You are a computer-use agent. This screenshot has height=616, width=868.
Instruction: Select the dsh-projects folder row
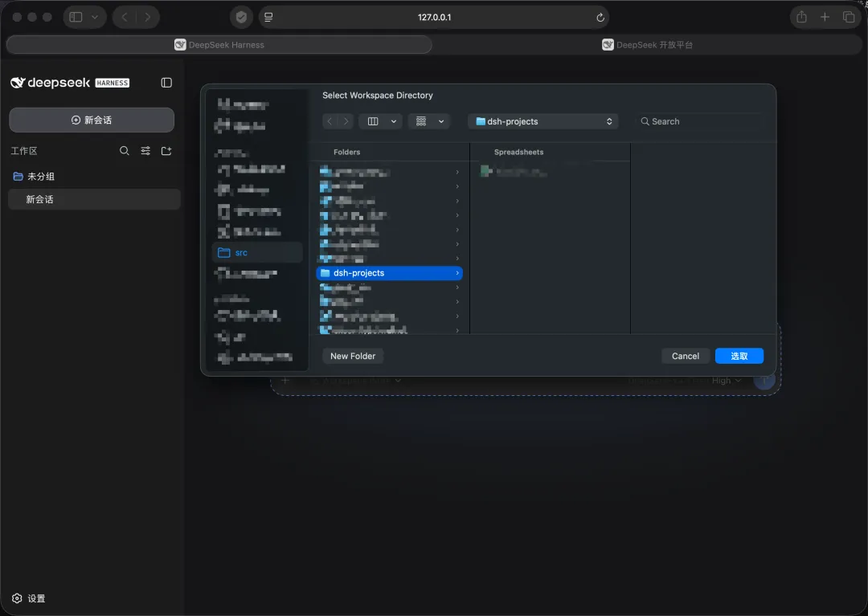click(389, 273)
